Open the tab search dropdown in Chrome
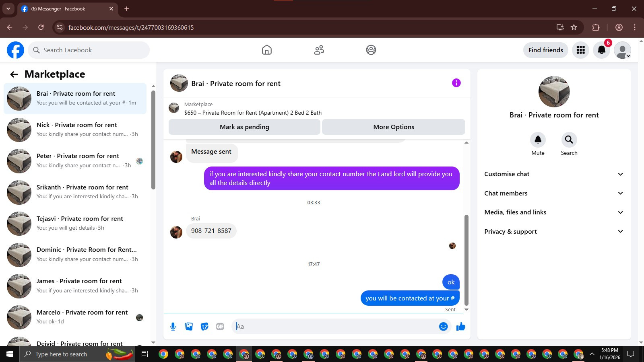 8,8
